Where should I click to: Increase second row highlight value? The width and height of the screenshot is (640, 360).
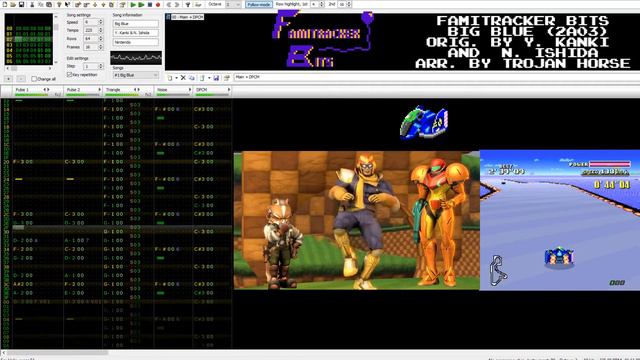click(x=350, y=2)
